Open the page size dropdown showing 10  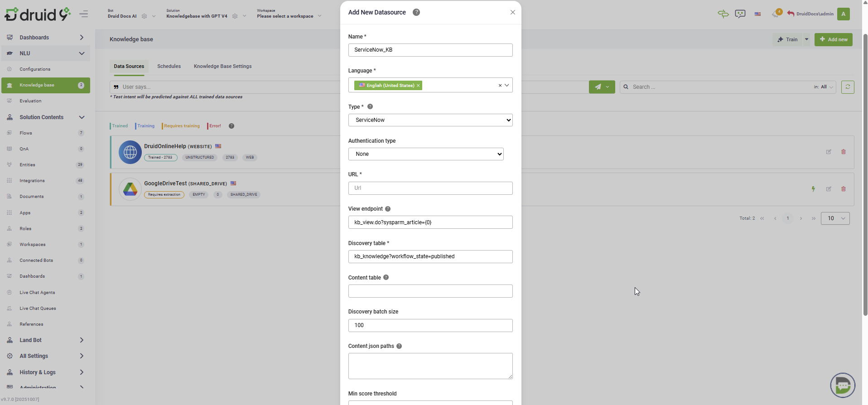click(835, 218)
